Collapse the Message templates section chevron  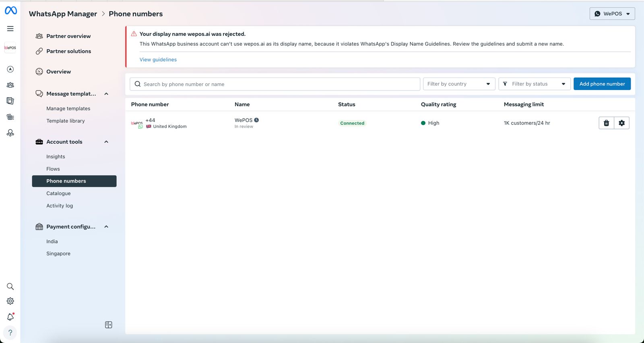[x=106, y=94]
